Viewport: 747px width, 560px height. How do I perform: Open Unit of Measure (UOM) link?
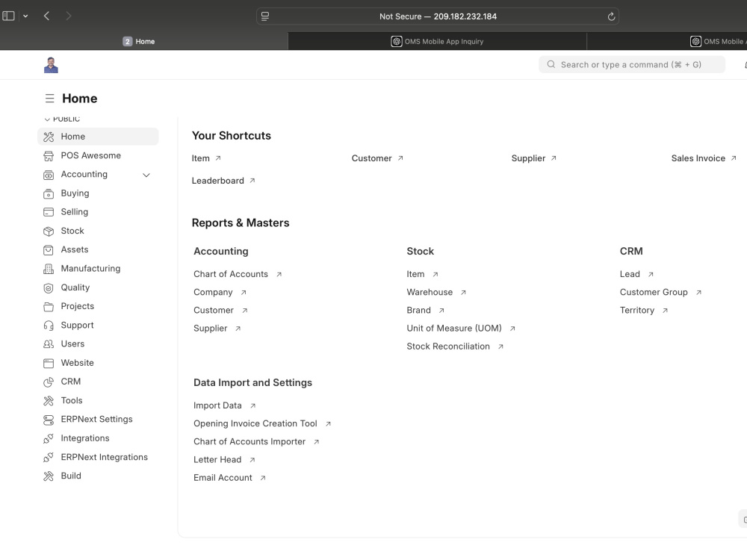[461, 329]
